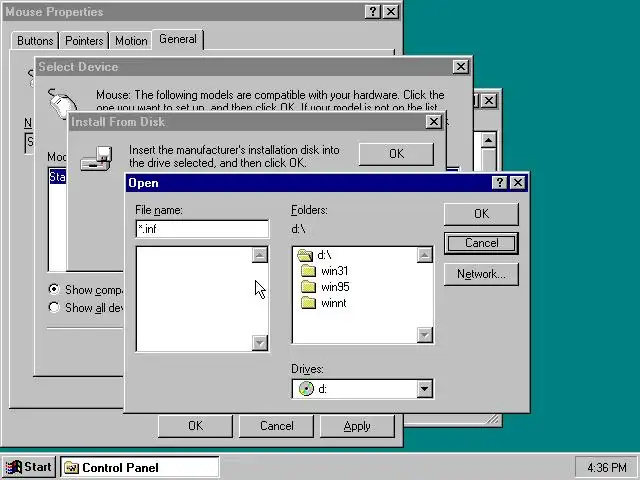Open the Network... browse button
Screen dimensions: 640x480
point(481,274)
